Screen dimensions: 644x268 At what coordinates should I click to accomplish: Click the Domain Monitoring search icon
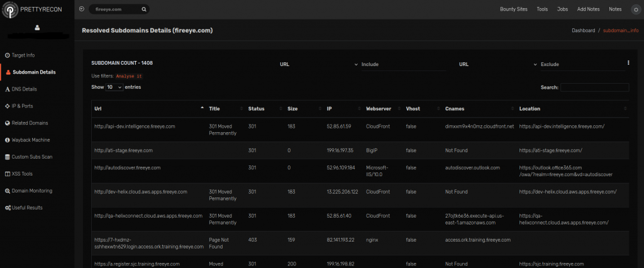click(x=7, y=191)
